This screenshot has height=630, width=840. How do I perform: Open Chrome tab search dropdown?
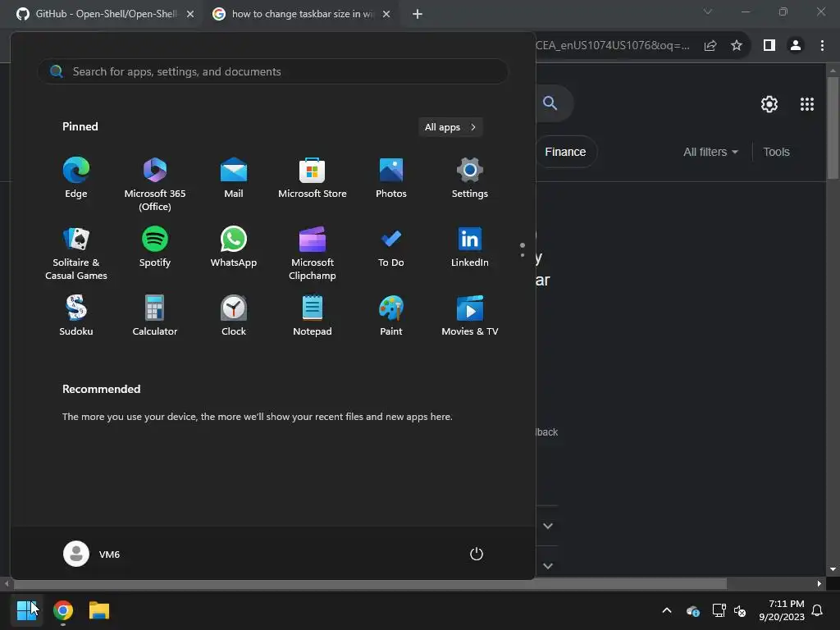pos(708,11)
